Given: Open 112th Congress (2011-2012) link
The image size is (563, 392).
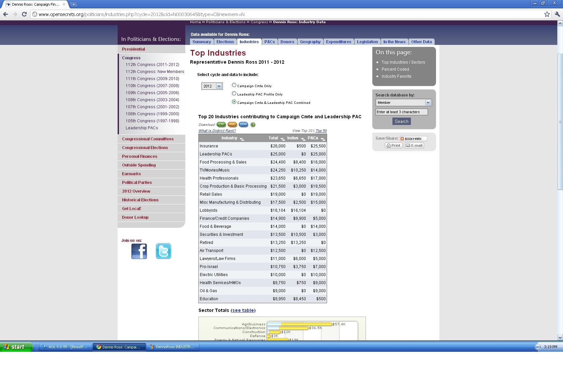Looking at the screenshot, I should tap(152, 65).
